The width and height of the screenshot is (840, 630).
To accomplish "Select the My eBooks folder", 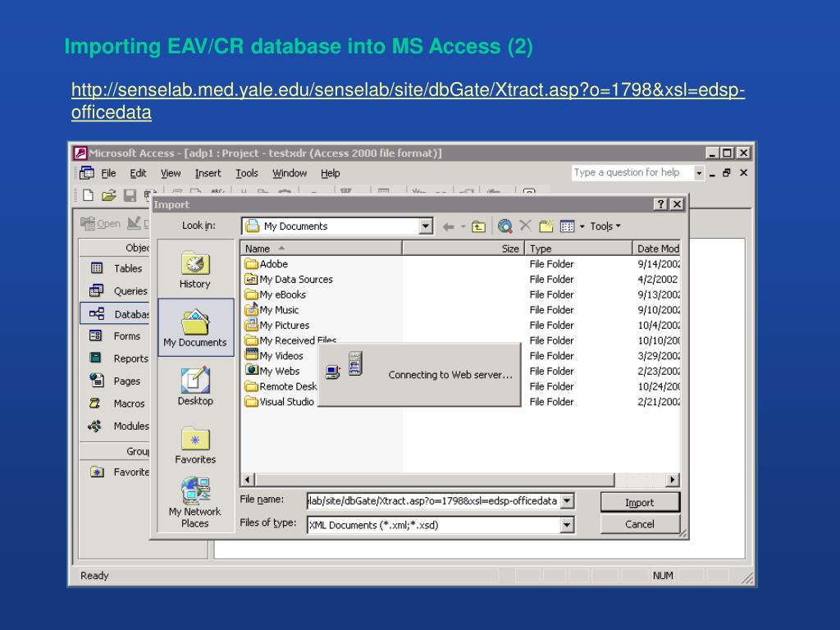I will coord(276,294).
